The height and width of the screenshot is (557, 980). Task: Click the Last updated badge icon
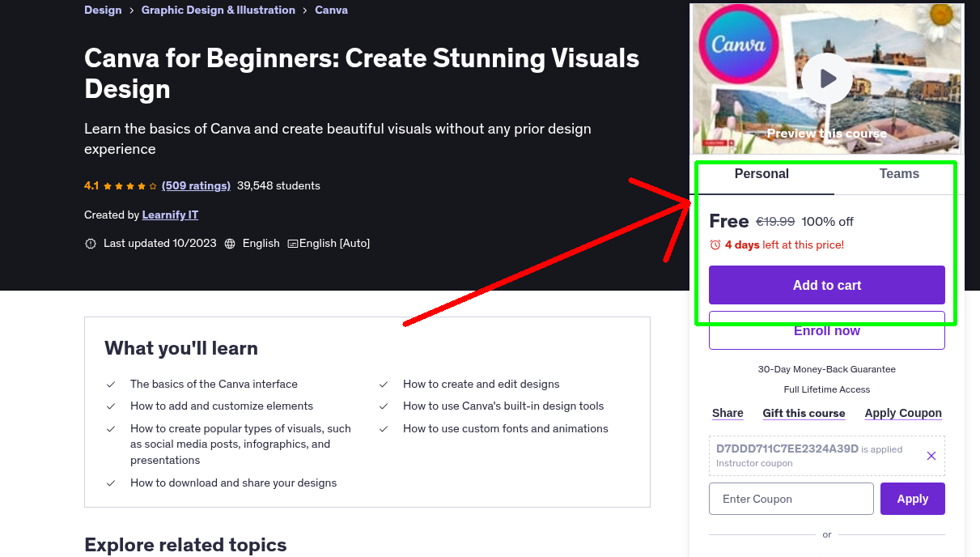(91, 244)
